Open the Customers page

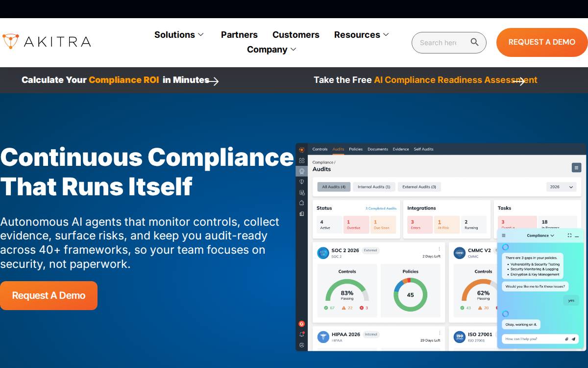click(x=296, y=35)
